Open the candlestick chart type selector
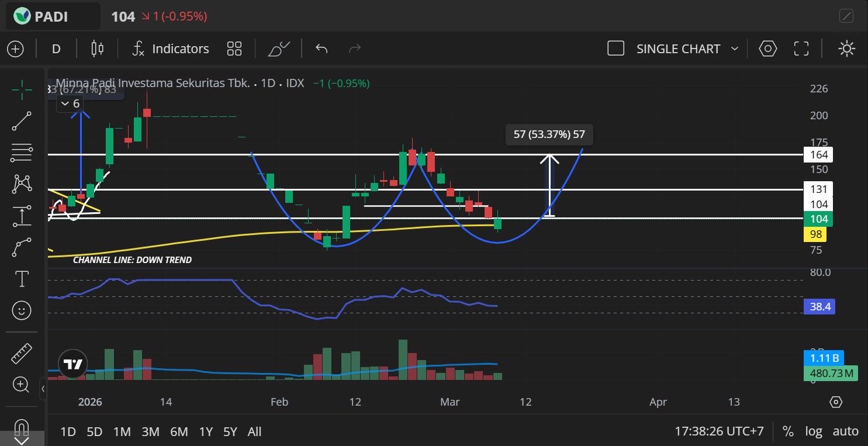Screen dimensions: 868x446 click(97, 49)
